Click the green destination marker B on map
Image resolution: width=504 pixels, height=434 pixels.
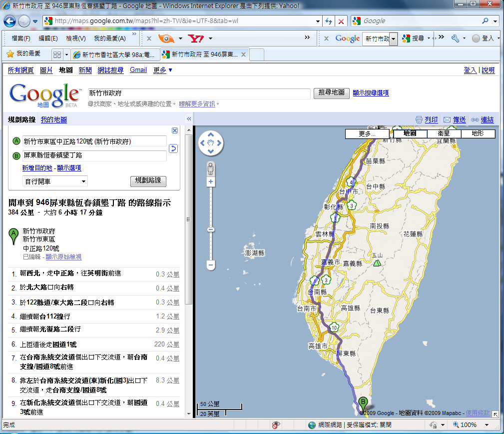point(363,403)
